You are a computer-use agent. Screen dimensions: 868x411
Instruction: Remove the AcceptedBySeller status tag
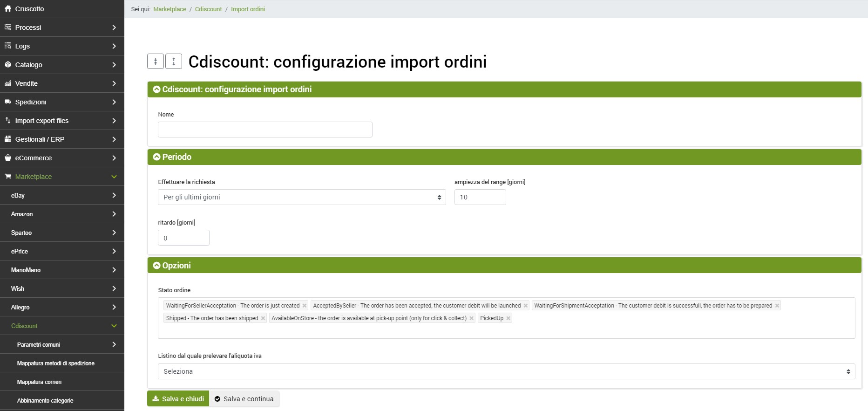(x=526, y=306)
